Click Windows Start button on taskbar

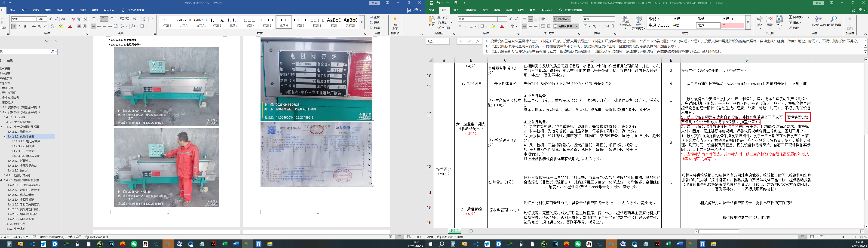[430, 244]
